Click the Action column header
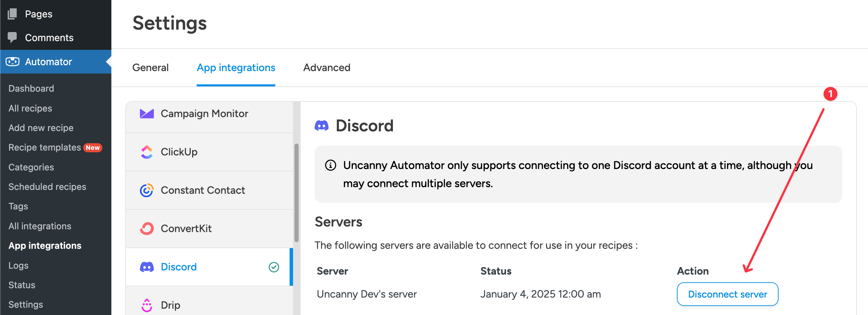Viewport: 868px width, 315px height. 693,271
